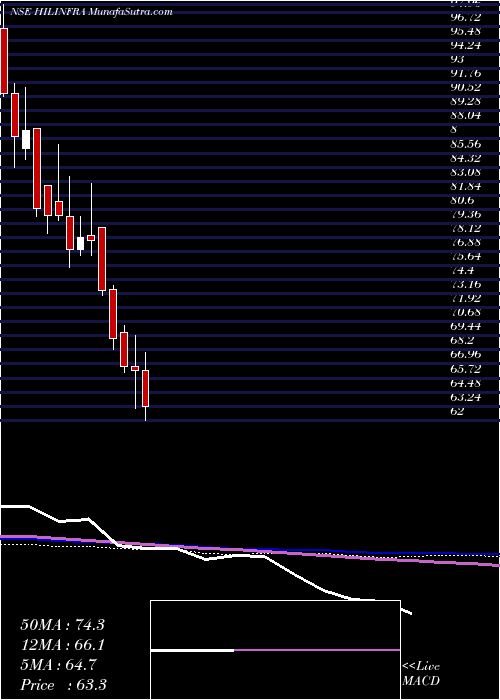This screenshot has width=500, height=700.
Task: Select the 65.72 price axis label
Action: [x=466, y=368]
